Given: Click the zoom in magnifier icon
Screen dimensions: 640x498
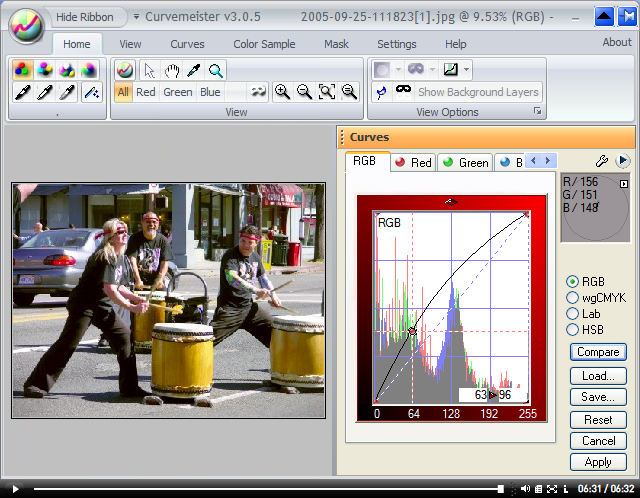Looking at the screenshot, I should click(x=282, y=92).
